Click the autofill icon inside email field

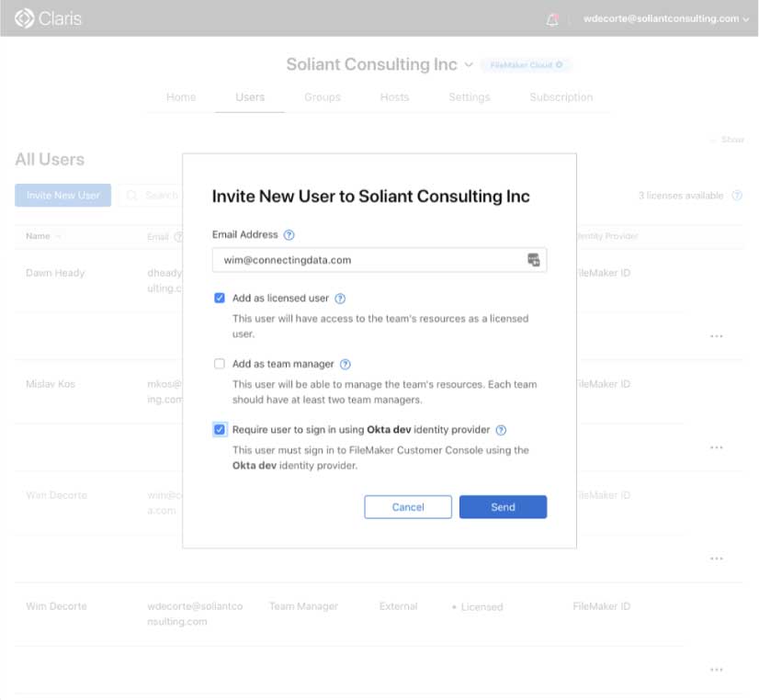534,260
